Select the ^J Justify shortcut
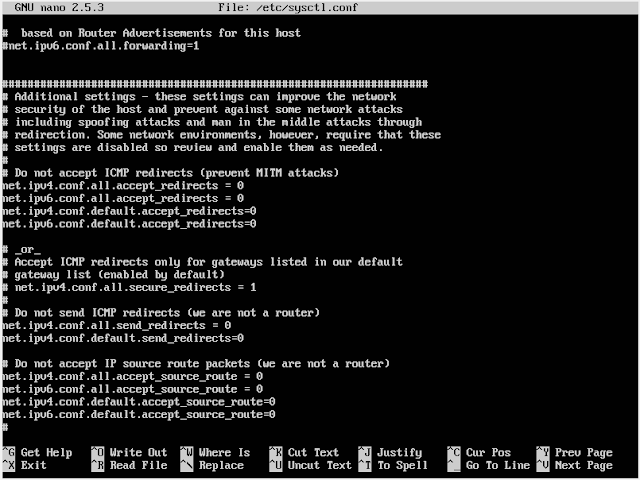The width and height of the screenshot is (640, 480). tap(390, 453)
